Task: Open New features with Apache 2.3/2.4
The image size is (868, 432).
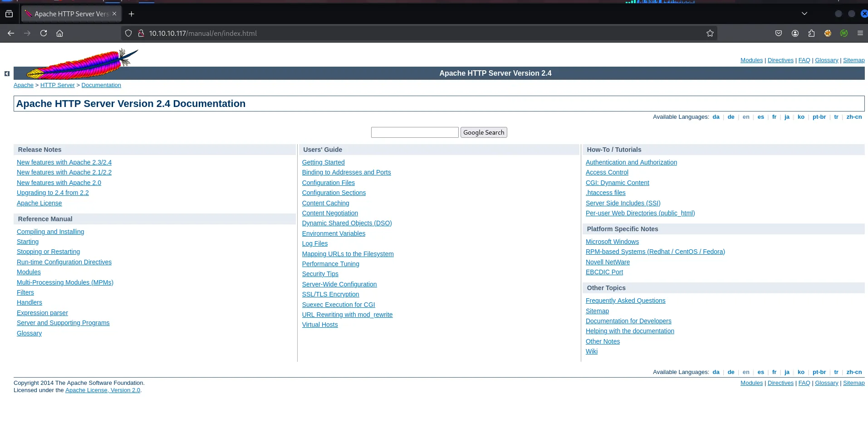Action: [64, 162]
